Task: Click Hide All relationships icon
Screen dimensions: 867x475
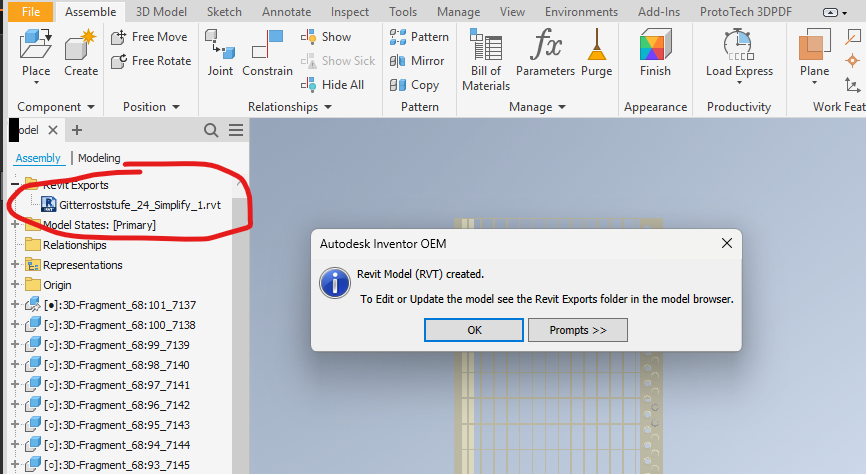Action: pyautogui.click(x=308, y=85)
